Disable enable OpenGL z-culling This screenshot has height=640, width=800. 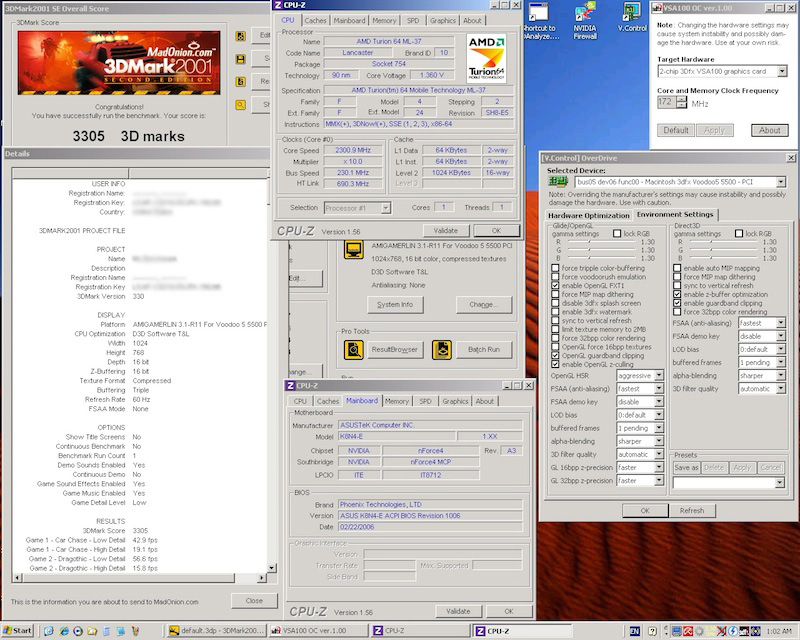[x=555, y=364]
